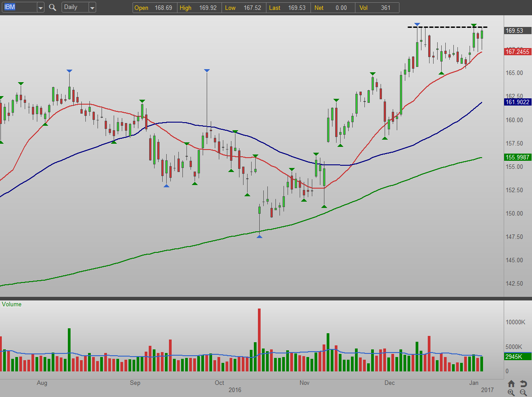Select the red 167.2455 moving average label

(x=518, y=52)
